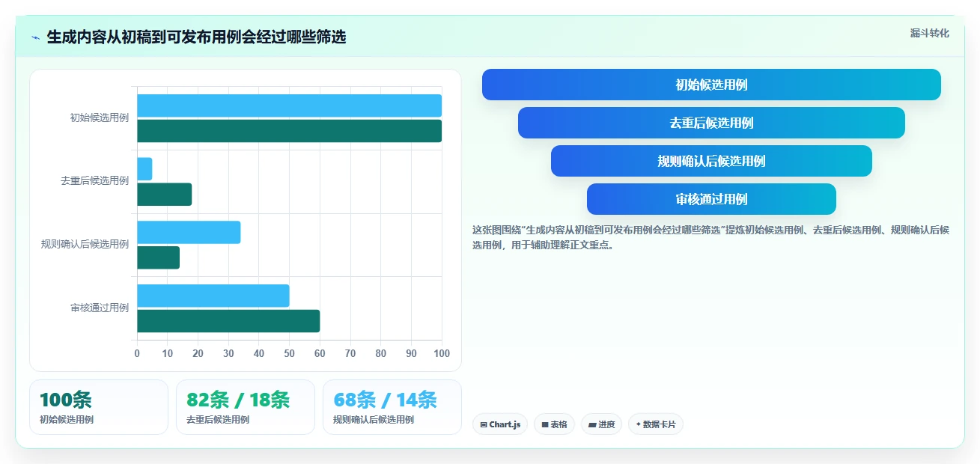Click the dark green bar for 规则确认后候选用例
Viewport: 980px width, 464px height.
tap(158, 258)
